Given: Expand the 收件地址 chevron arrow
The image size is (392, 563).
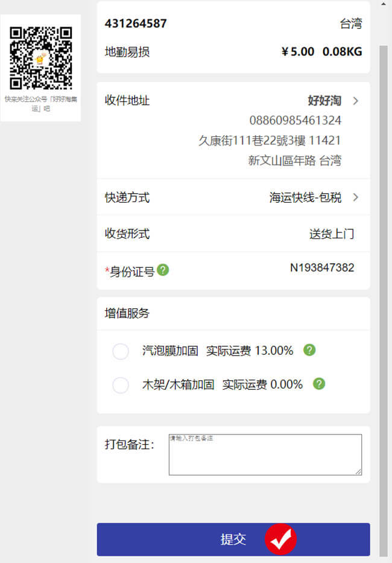Looking at the screenshot, I should (x=355, y=101).
